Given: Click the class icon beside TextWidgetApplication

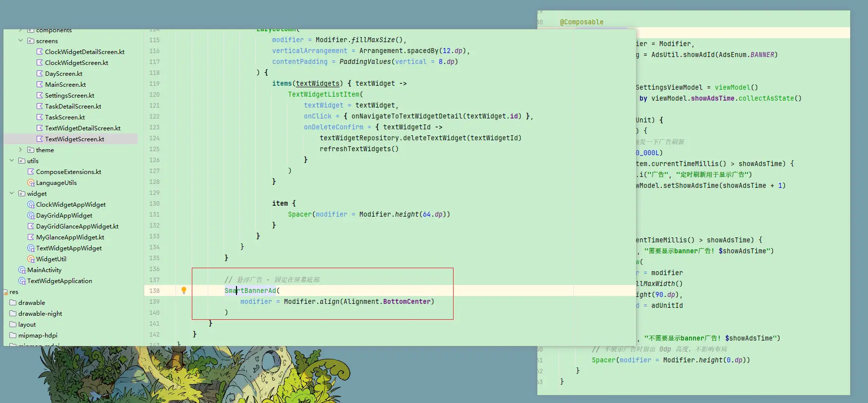Looking at the screenshot, I should point(22,281).
